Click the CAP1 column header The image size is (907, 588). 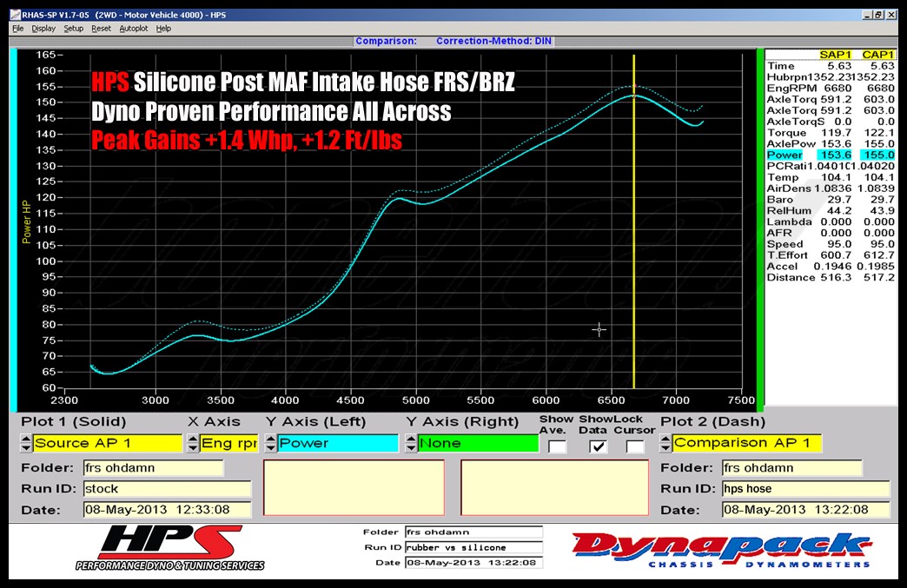(878, 55)
